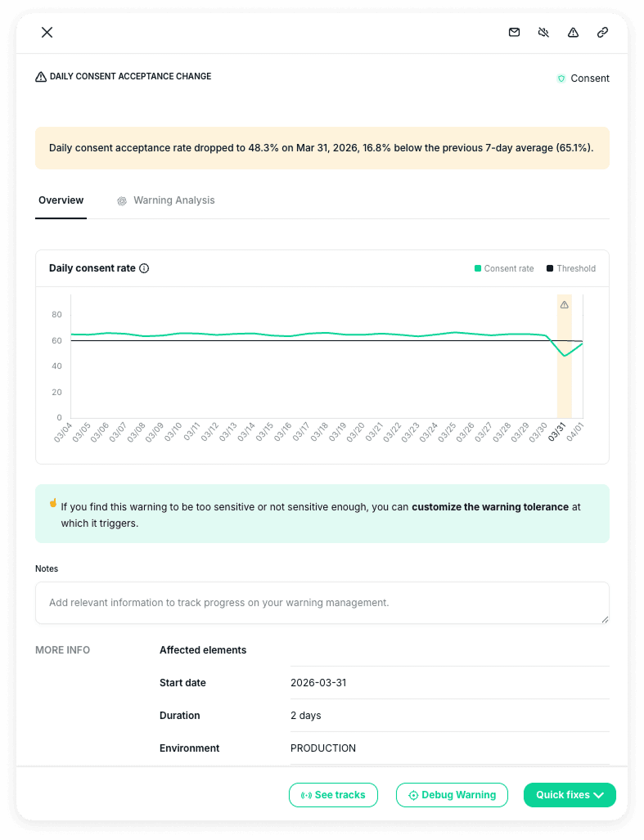
Task: Click the See tracks button
Action: coord(333,795)
